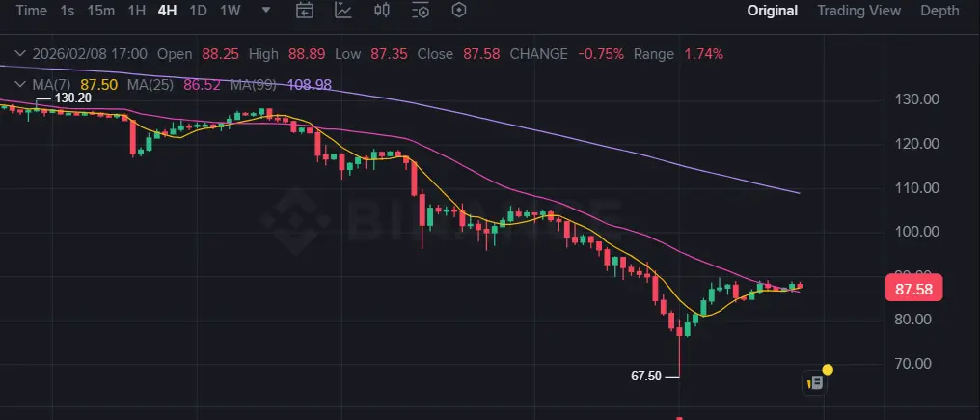Open the Depth chart tab
This screenshot has width=980, height=420.
coord(939,11)
